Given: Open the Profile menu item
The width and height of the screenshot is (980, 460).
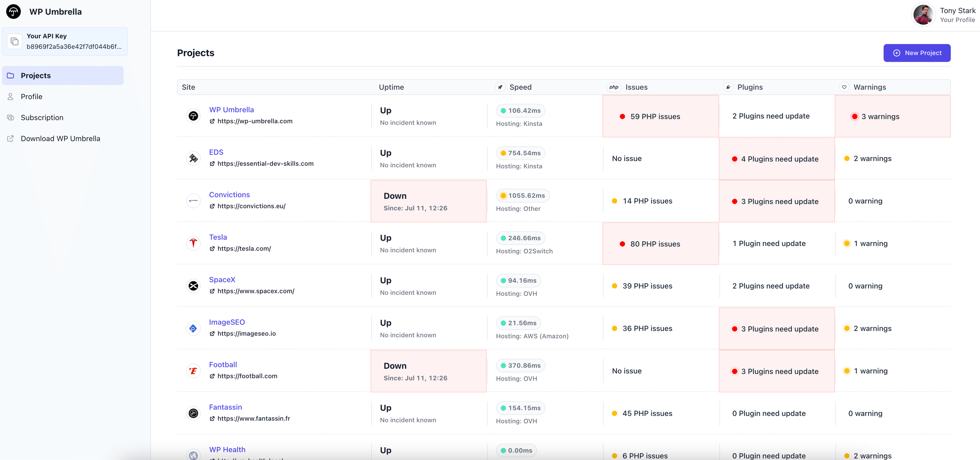Looking at the screenshot, I should tap(32, 97).
